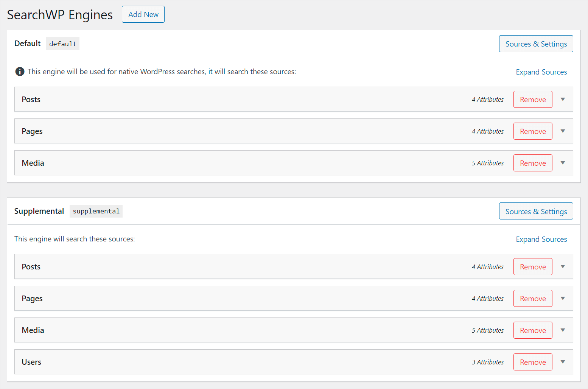Screen dimensions: 588x389
Task: Expand Sources in the Default engine
Action: point(541,72)
